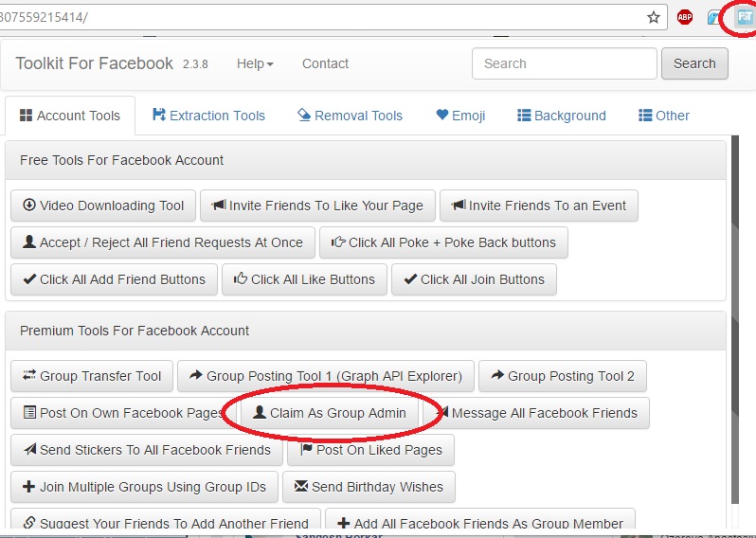756x538 pixels.
Task: Click the Adblock Plus extension icon
Action: coord(685,18)
